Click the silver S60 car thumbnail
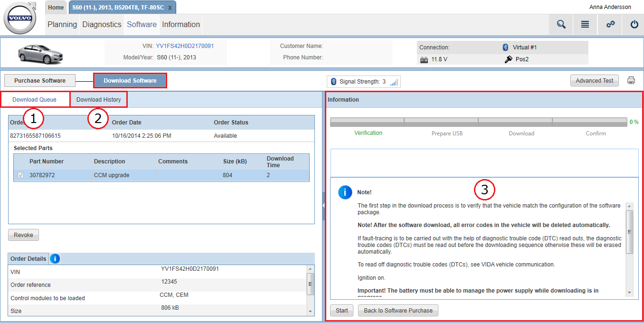This screenshot has height=323, width=644. point(40,53)
